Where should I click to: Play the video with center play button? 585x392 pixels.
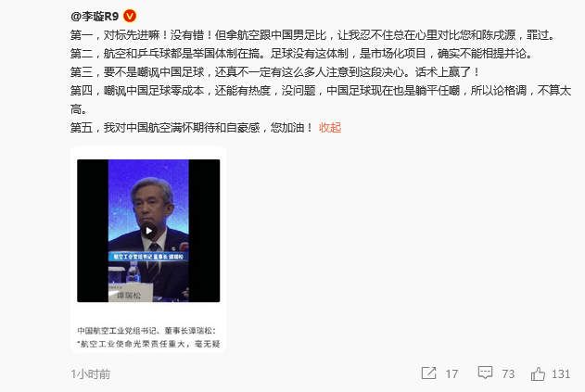(148, 231)
